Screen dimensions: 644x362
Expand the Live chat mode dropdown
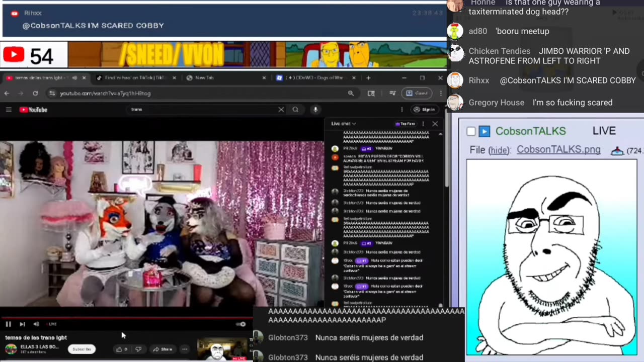click(344, 124)
